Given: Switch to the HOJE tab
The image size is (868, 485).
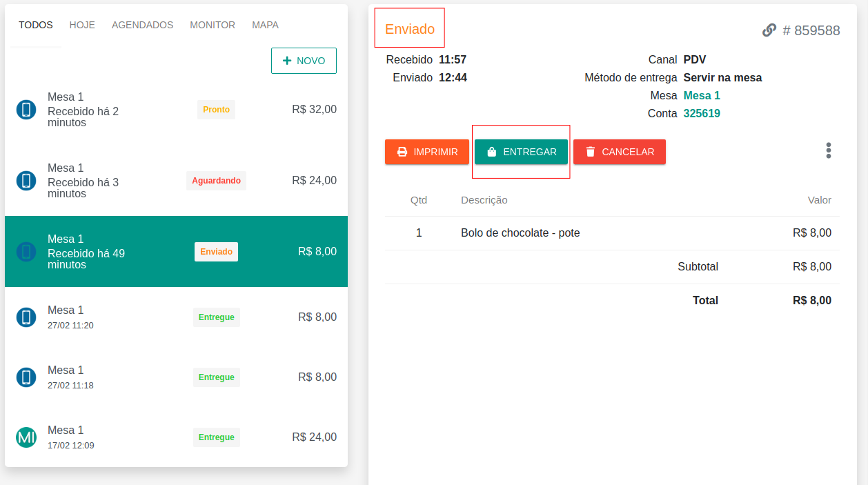Looking at the screenshot, I should click(x=82, y=25).
